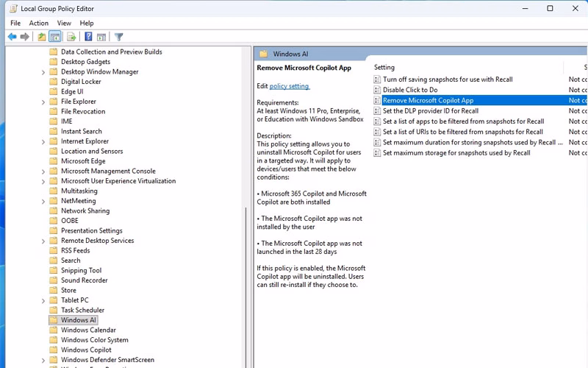
Task: Select the Location and Sensors folder
Action: tap(92, 151)
